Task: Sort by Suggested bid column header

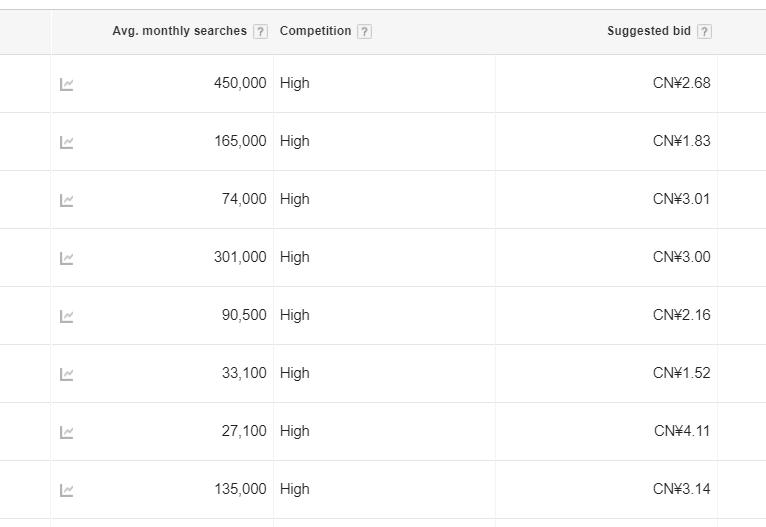Action: (x=648, y=31)
